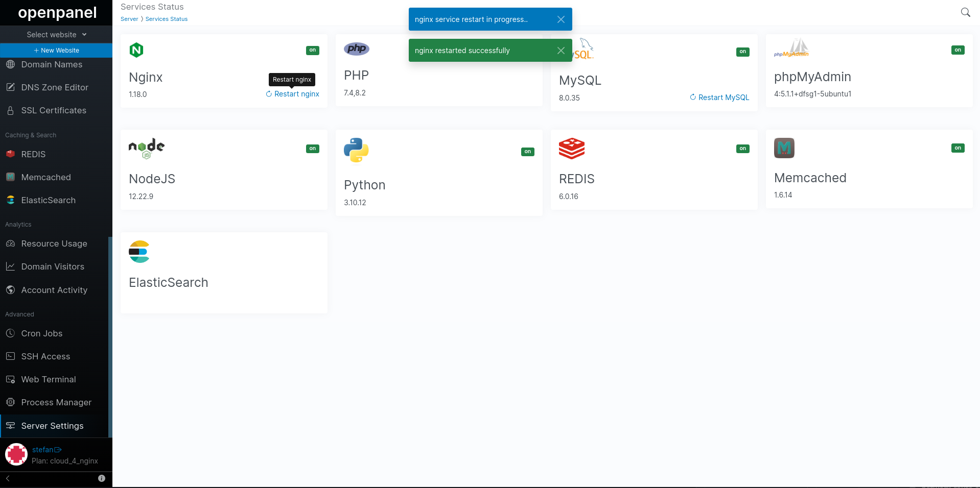
Task: Open Account Activity menu item
Action: tap(54, 290)
